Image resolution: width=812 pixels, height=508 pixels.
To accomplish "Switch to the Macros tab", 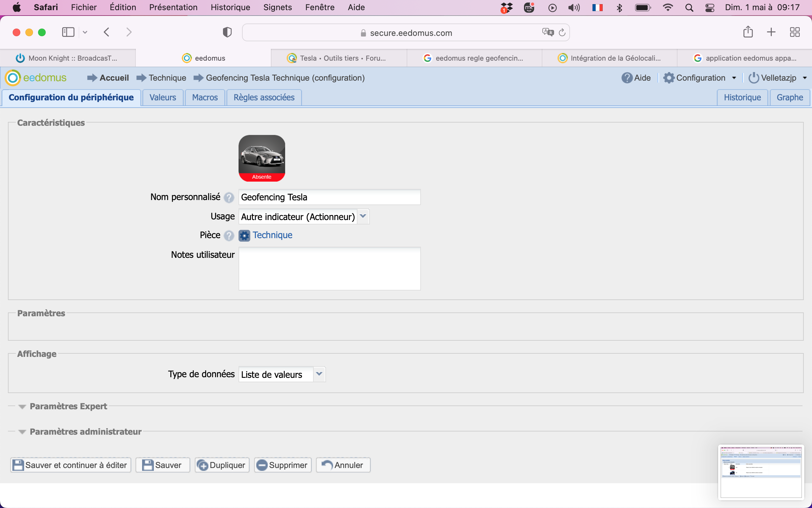I will pos(205,97).
